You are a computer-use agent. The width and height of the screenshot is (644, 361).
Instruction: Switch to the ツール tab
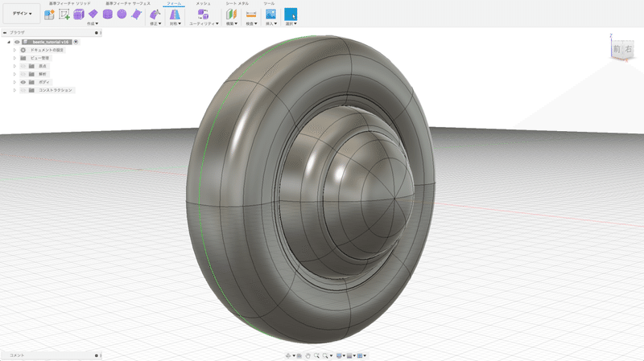[x=269, y=3]
